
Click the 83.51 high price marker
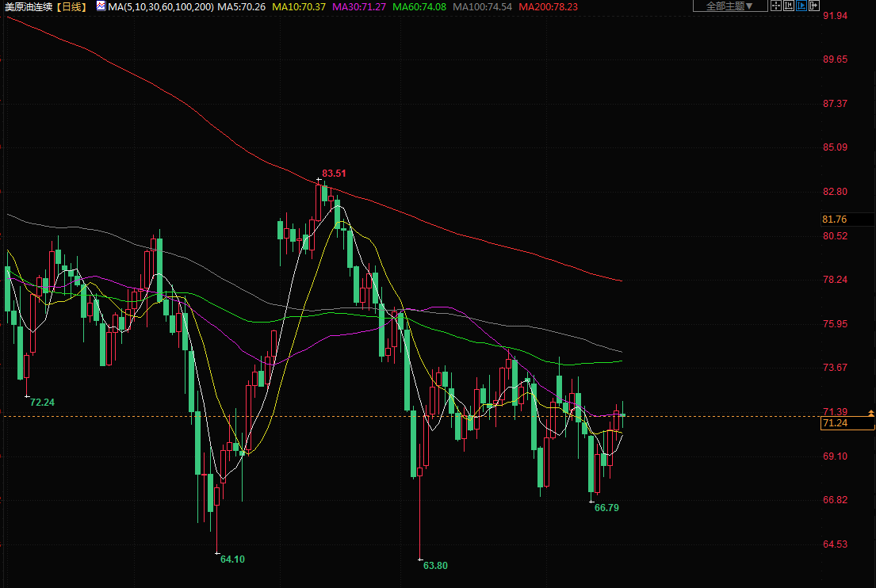click(x=334, y=173)
